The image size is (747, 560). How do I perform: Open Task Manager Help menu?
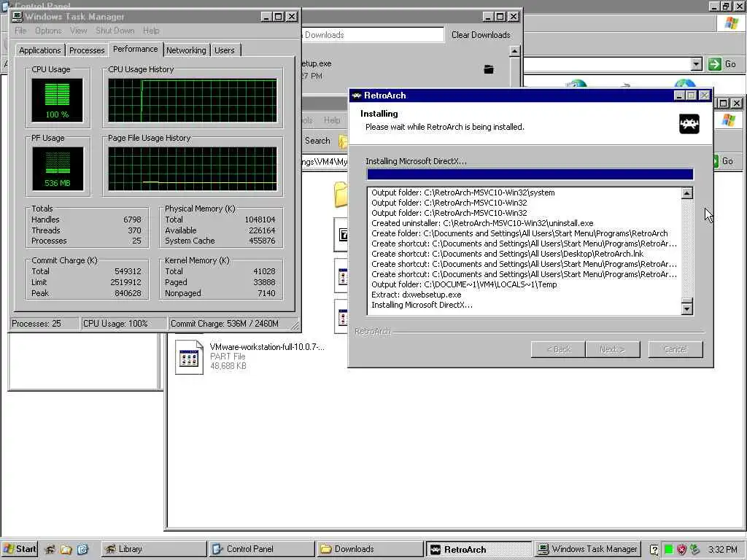(x=151, y=31)
